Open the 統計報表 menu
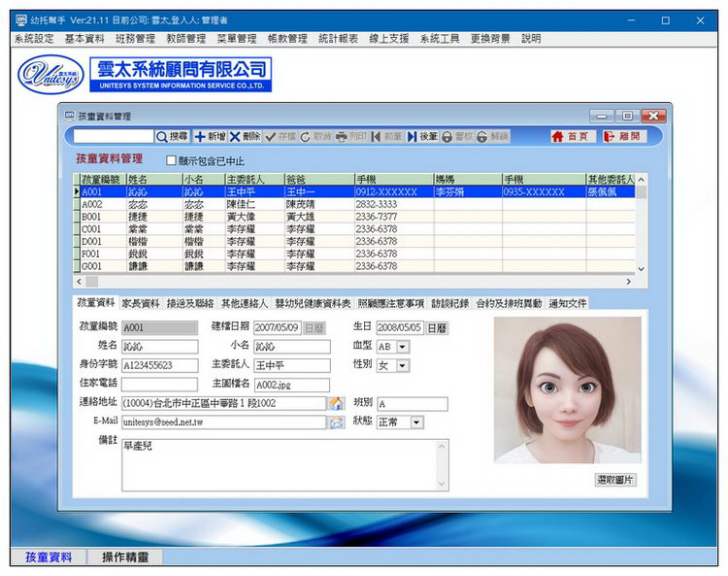The image size is (728, 576). pyautogui.click(x=339, y=39)
